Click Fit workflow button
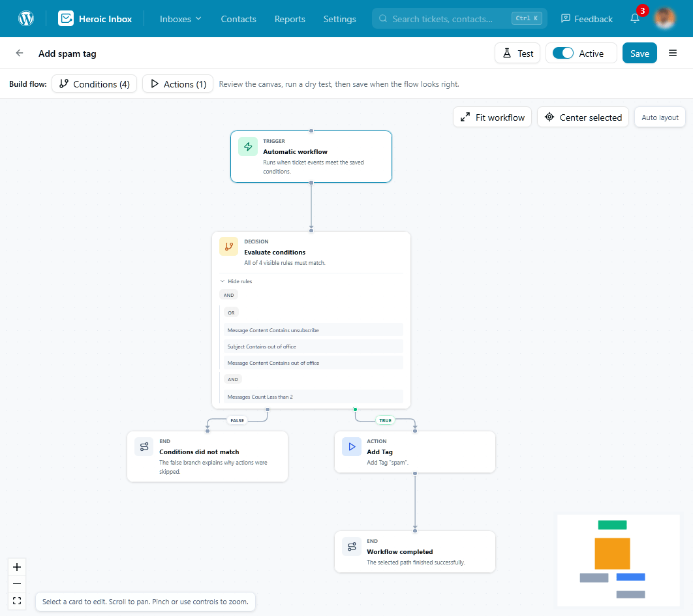693x616 pixels. [x=493, y=117]
